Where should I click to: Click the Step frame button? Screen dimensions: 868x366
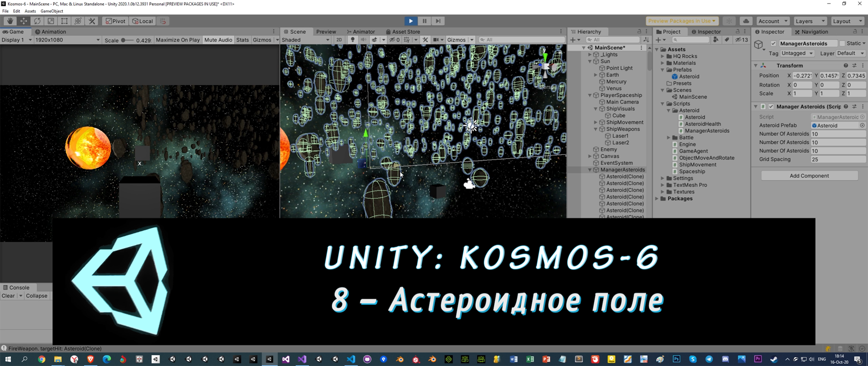pos(438,21)
